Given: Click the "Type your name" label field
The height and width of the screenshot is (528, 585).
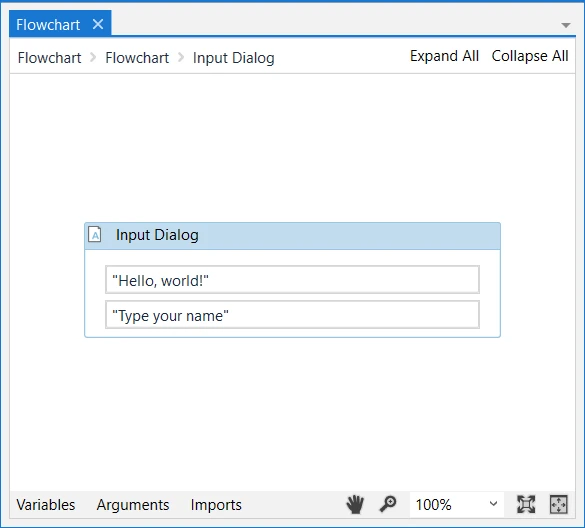Looking at the screenshot, I should 292,315.
